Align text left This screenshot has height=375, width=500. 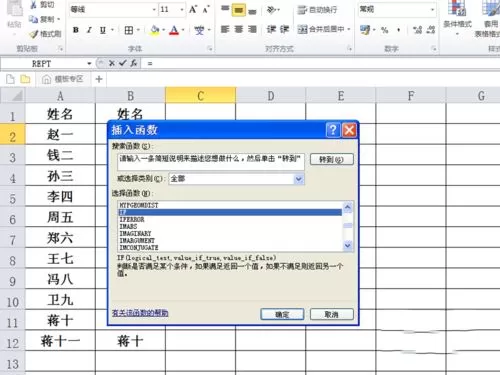click(x=225, y=29)
